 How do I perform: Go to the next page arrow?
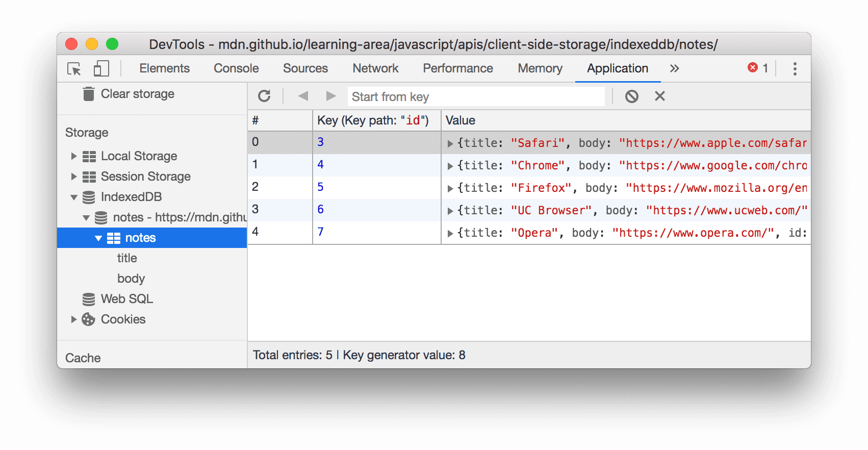tap(331, 96)
